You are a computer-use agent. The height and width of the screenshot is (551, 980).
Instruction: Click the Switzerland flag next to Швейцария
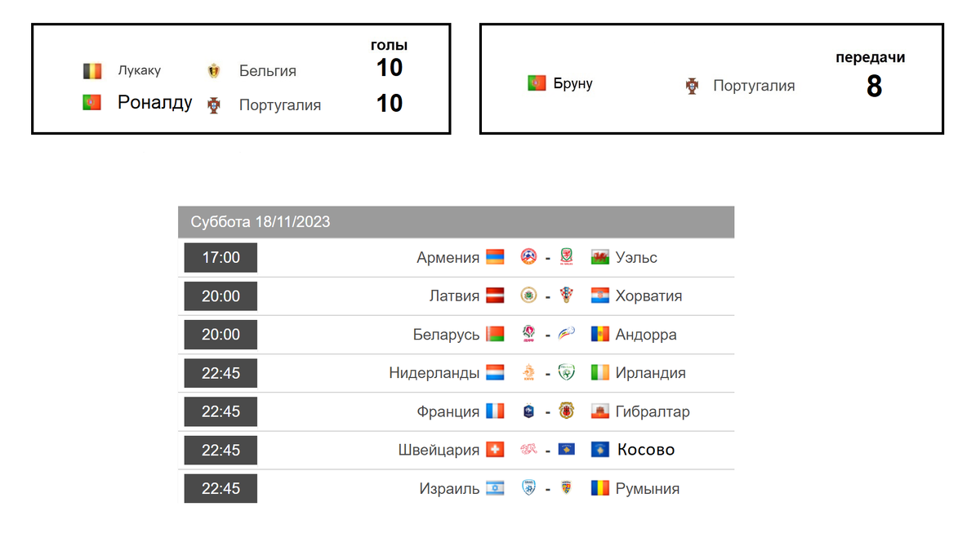[495, 450]
